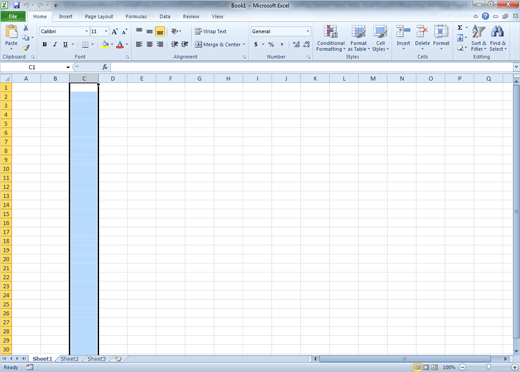
Task: Click the Format Painter brush icon
Action: point(26,48)
